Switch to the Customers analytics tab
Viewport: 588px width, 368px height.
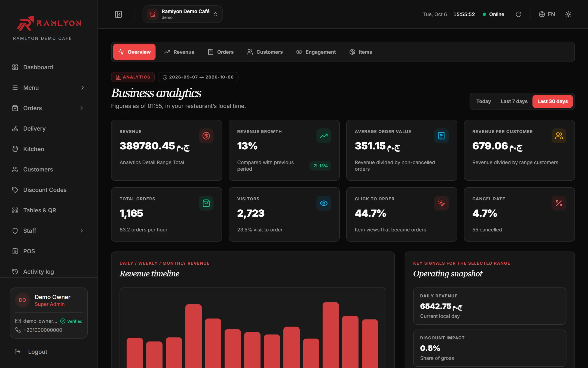click(x=265, y=52)
